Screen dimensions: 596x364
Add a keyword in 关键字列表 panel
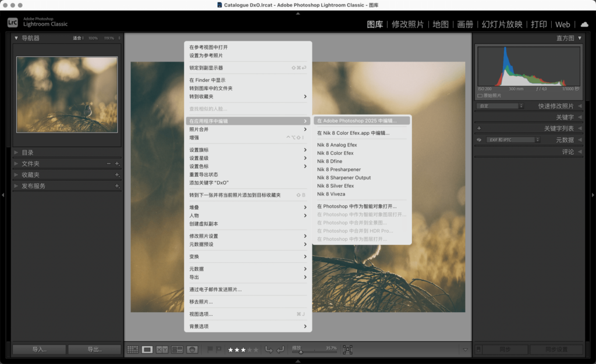[x=479, y=129]
